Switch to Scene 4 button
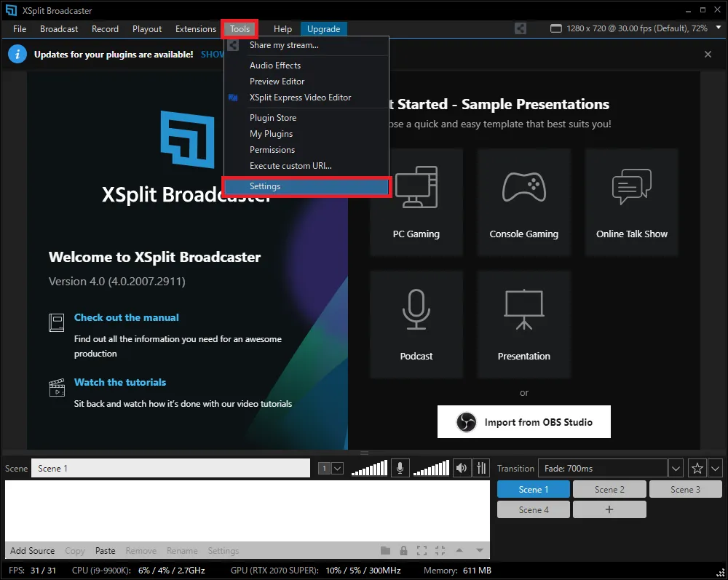Screen dimensions: 728x580 (533, 509)
